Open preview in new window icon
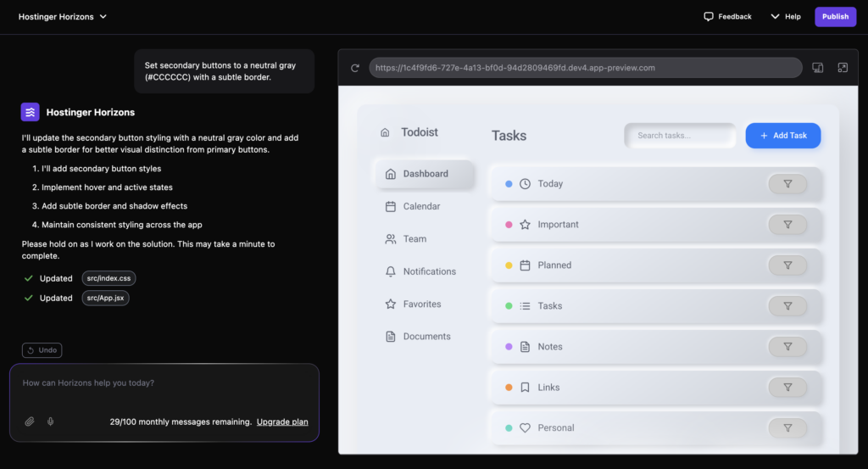This screenshot has width=868, height=469. click(843, 68)
